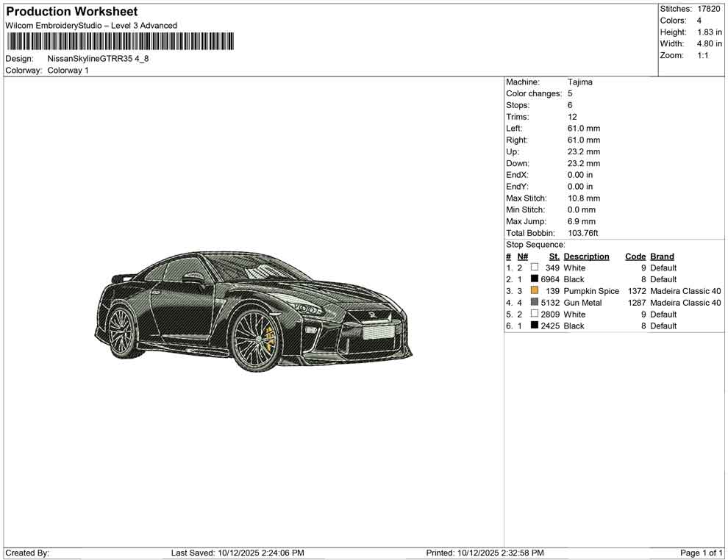Click the white swatch in stop row 1
Image resolution: width=728 pixels, height=560 pixels.
coord(535,268)
